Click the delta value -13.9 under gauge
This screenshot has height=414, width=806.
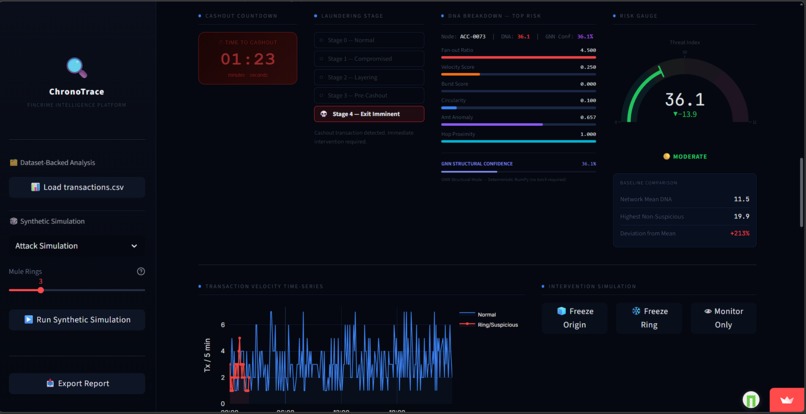click(x=685, y=114)
